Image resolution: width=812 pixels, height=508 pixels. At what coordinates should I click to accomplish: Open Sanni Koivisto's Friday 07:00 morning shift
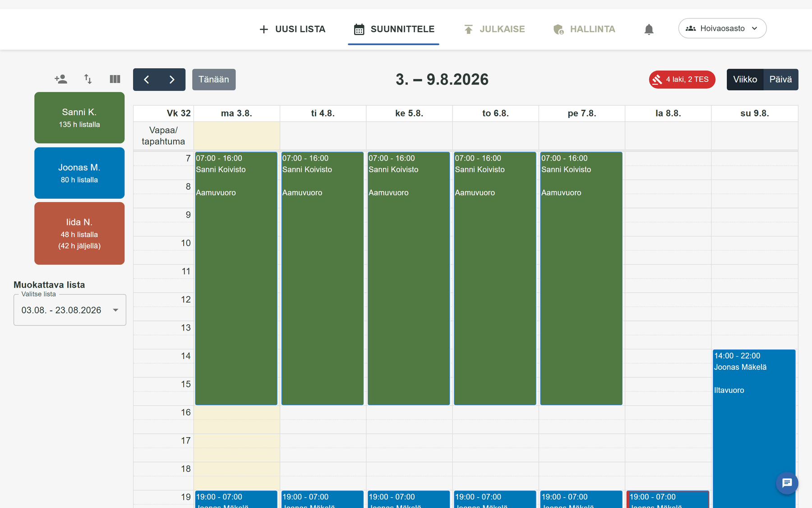(581, 279)
